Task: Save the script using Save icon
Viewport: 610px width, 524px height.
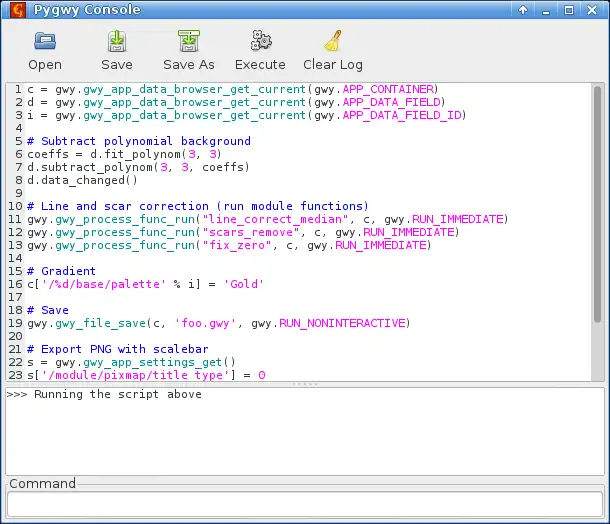Action: tap(117, 41)
